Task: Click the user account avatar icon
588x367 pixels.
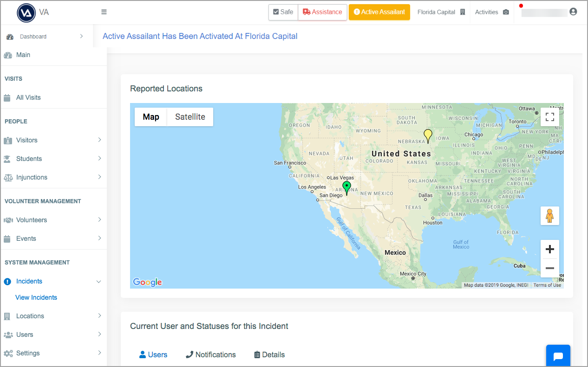Action: pos(573,12)
